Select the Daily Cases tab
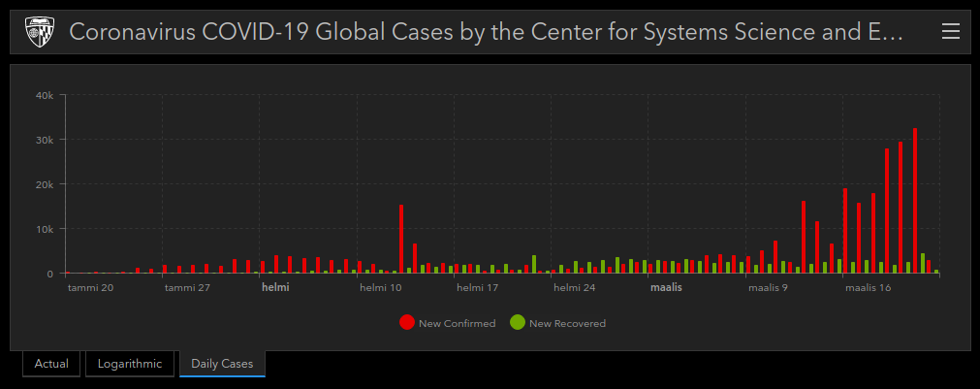The height and width of the screenshot is (389, 980). click(222, 364)
